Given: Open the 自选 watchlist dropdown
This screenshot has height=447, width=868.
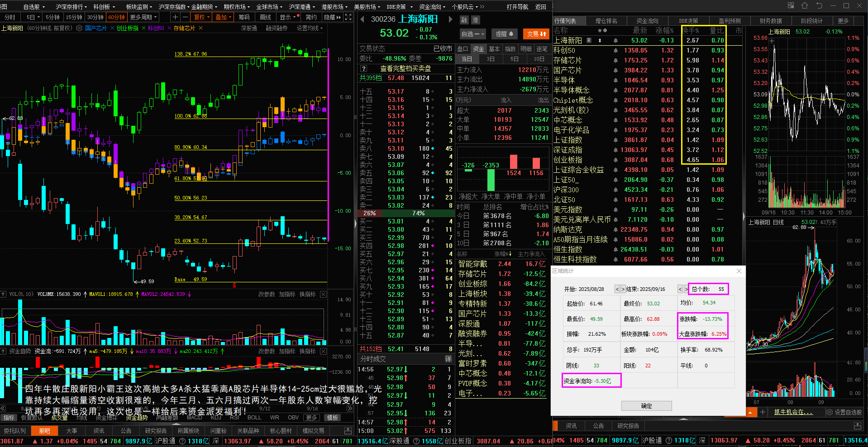Looking at the screenshot, I should click(473, 34).
